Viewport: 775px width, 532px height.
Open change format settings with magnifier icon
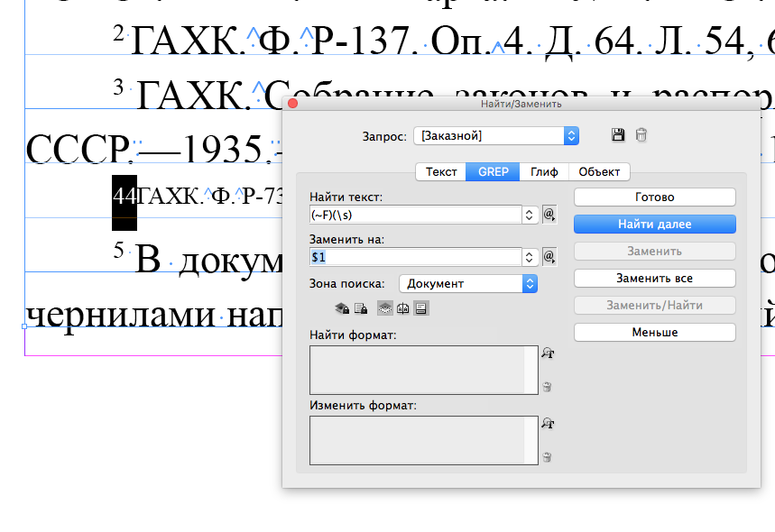(x=547, y=424)
